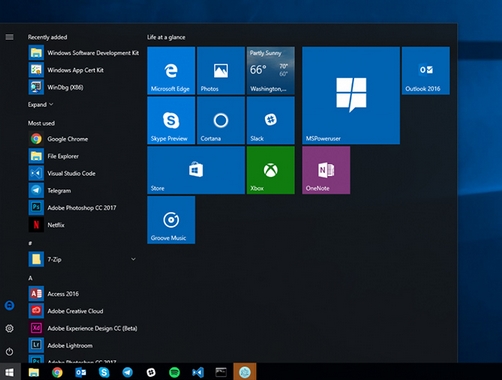Click the hamburger menu in Start
The width and height of the screenshot is (502, 380).
pos(10,37)
